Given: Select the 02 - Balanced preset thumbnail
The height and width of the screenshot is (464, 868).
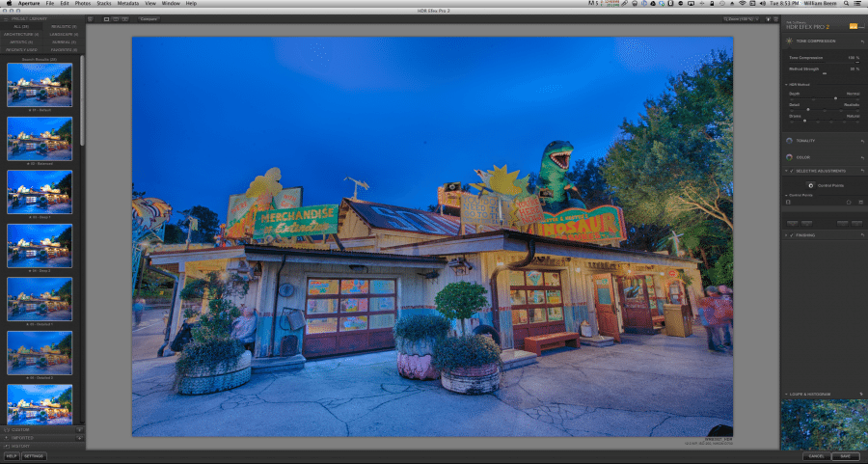Looking at the screenshot, I should click(40, 138).
